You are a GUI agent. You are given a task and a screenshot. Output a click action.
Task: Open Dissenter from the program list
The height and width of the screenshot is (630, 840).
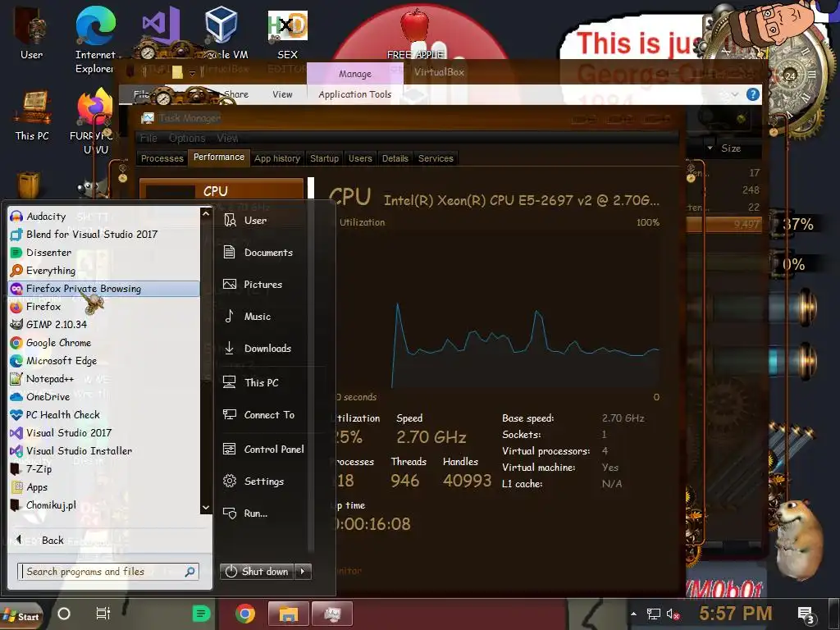click(x=104, y=253)
